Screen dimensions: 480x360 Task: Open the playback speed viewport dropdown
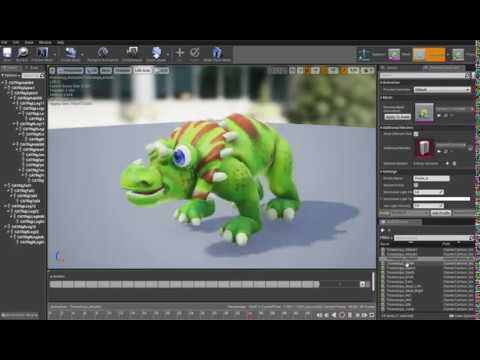(162, 70)
